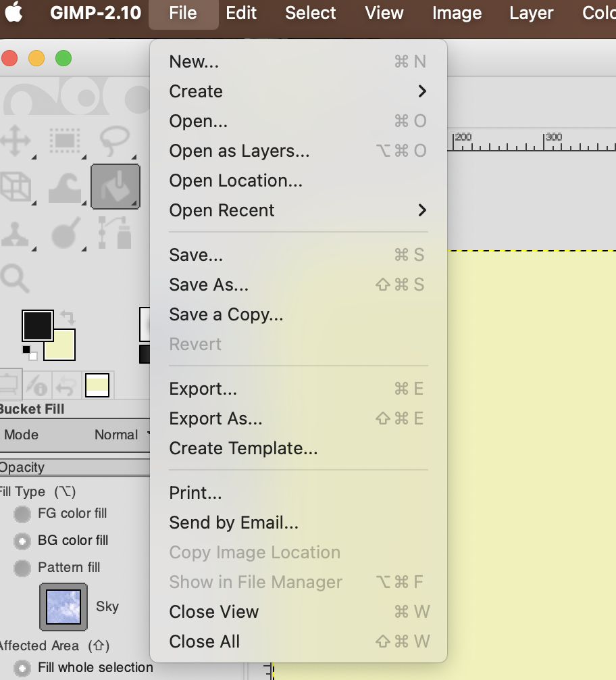
Task: Open the Images tab thumbnail icon
Action: click(x=97, y=385)
